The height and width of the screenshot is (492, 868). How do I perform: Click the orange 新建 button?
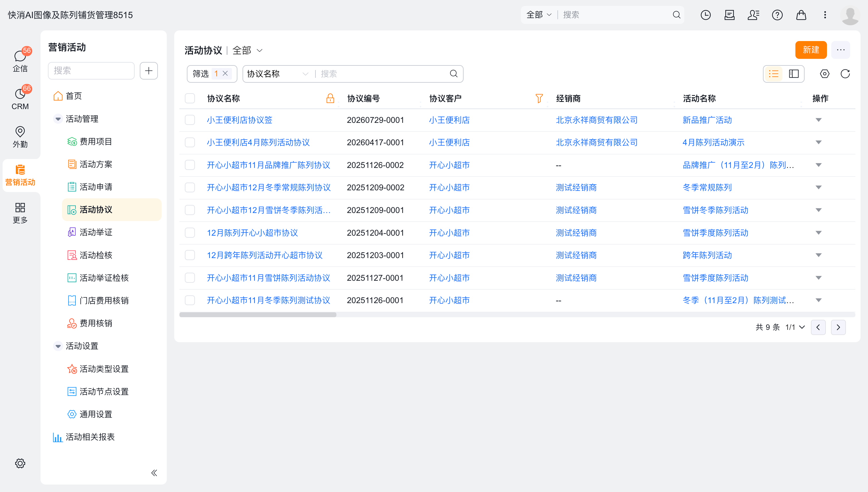(811, 50)
